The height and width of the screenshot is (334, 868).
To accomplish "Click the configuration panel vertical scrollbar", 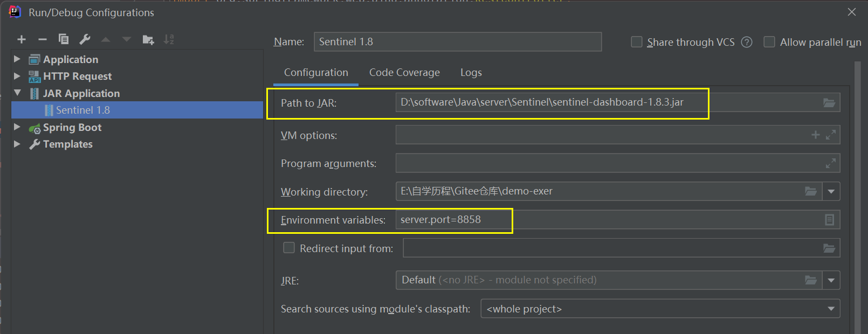I will click(x=858, y=197).
